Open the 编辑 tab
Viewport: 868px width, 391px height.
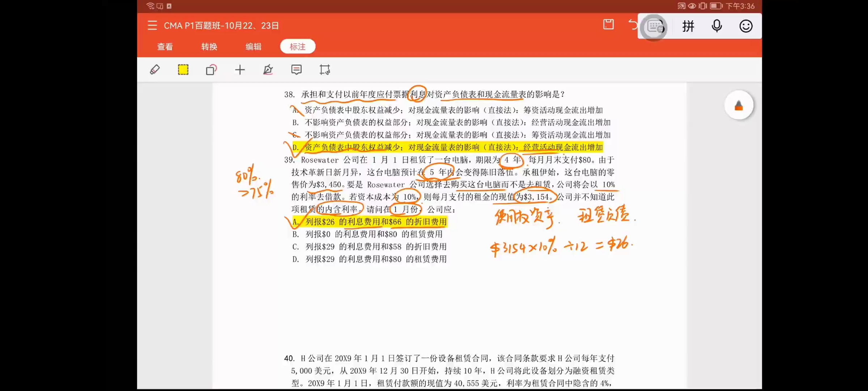[253, 47]
